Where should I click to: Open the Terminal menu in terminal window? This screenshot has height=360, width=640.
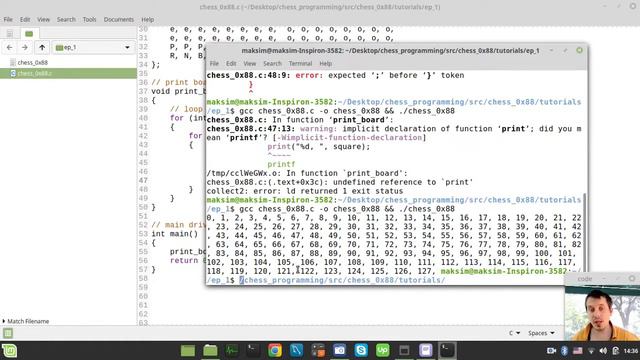click(300, 63)
